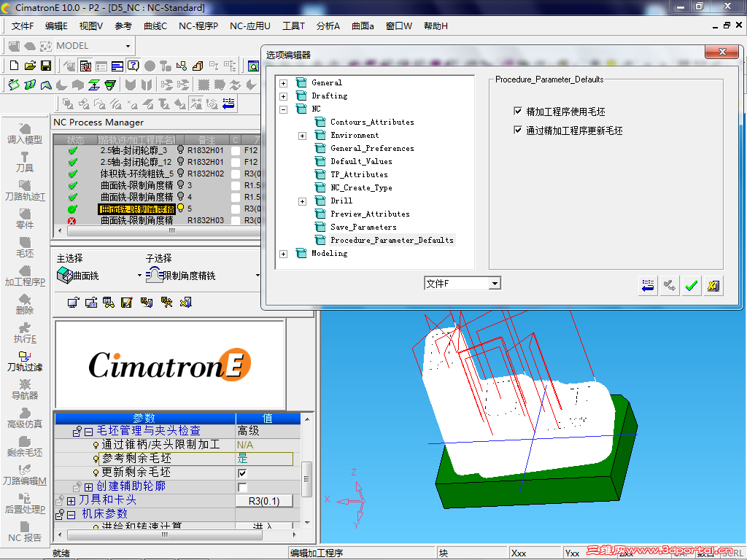Image resolution: width=747 pixels, height=560 pixels.
Task: Toggle 精加工程序使用毛坯 checkbox
Action: point(518,111)
